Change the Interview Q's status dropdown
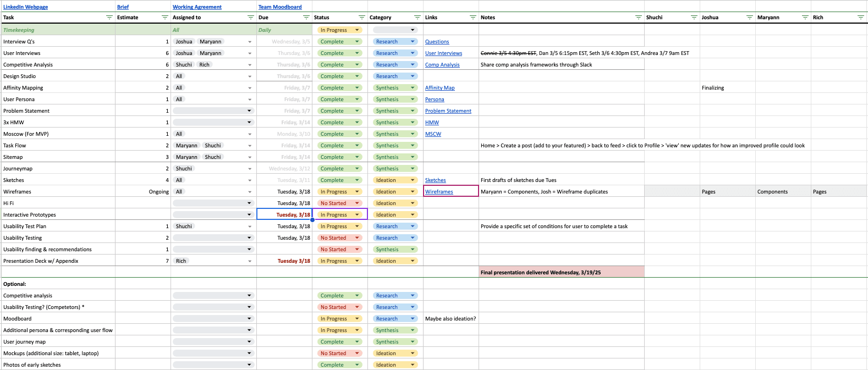Screen dimensions: 868x370 [340, 42]
